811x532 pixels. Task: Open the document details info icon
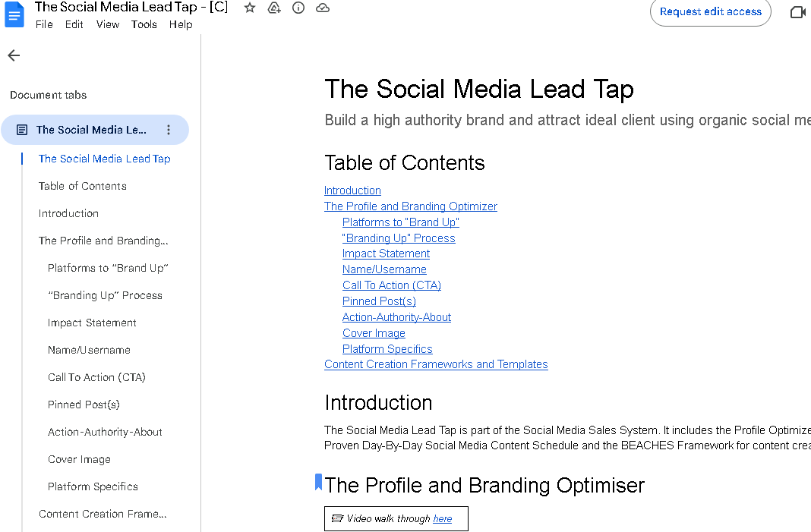pyautogui.click(x=298, y=8)
